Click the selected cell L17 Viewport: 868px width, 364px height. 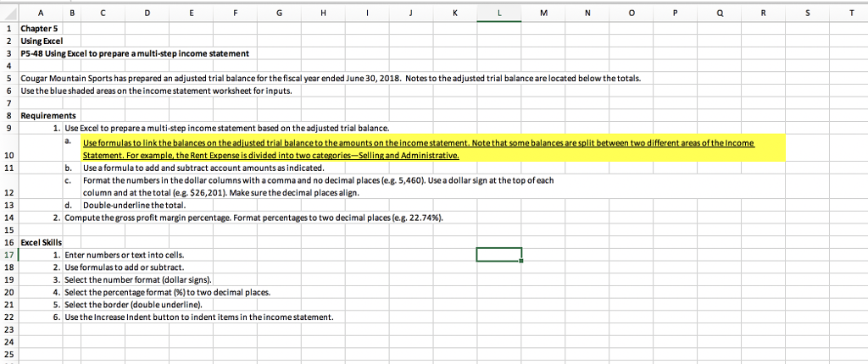498,255
